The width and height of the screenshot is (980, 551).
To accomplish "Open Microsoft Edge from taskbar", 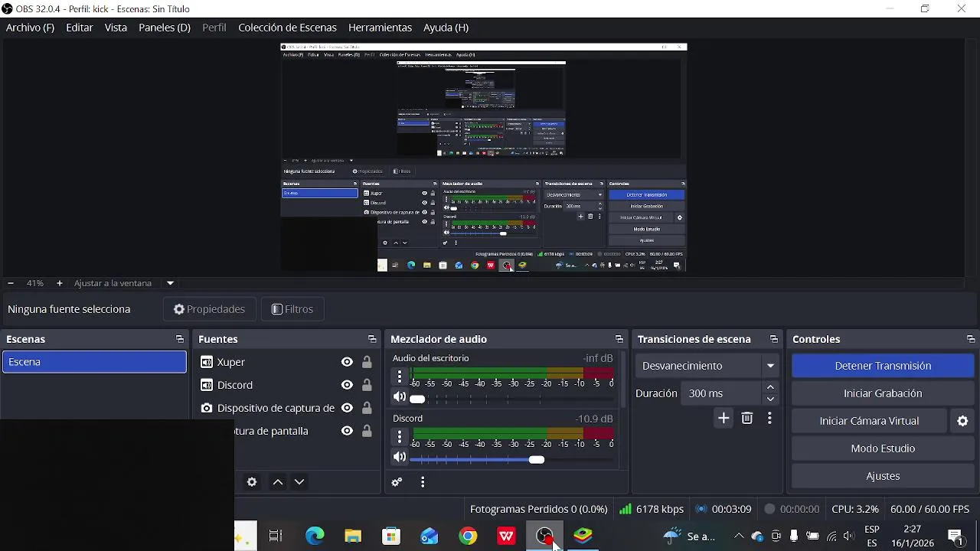I will [315, 536].
